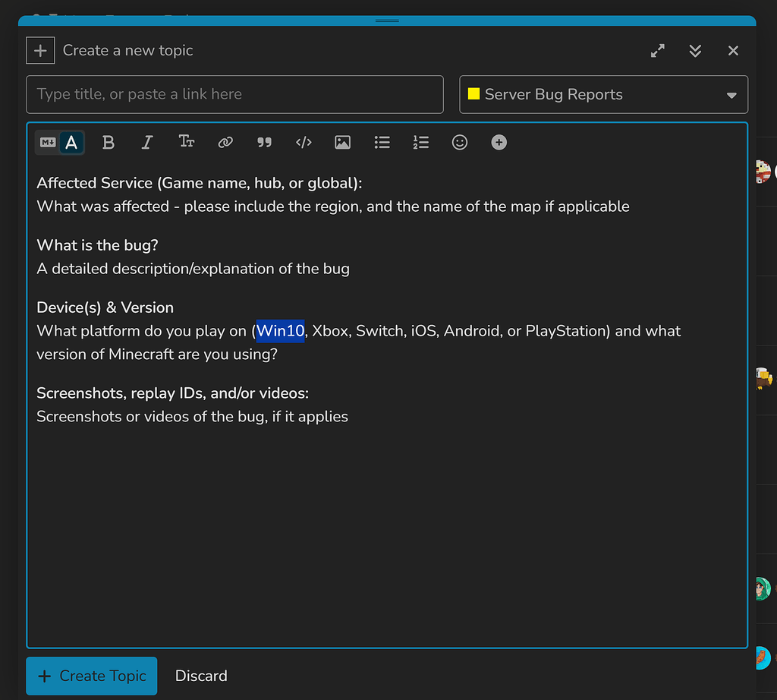
Task: Insert preformatted code block
Action: 304,143
